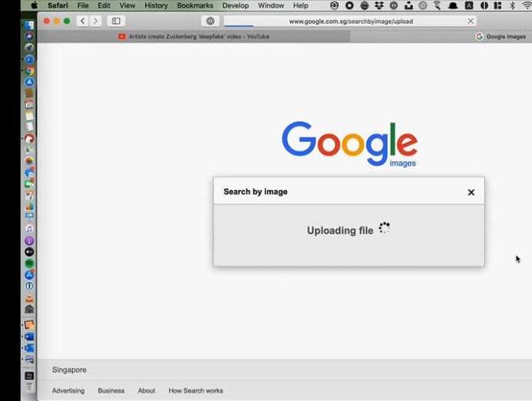Viewport: 532px width, 401px height.
Task: Click the Business footer link
Action: click(x=111, y=390)
